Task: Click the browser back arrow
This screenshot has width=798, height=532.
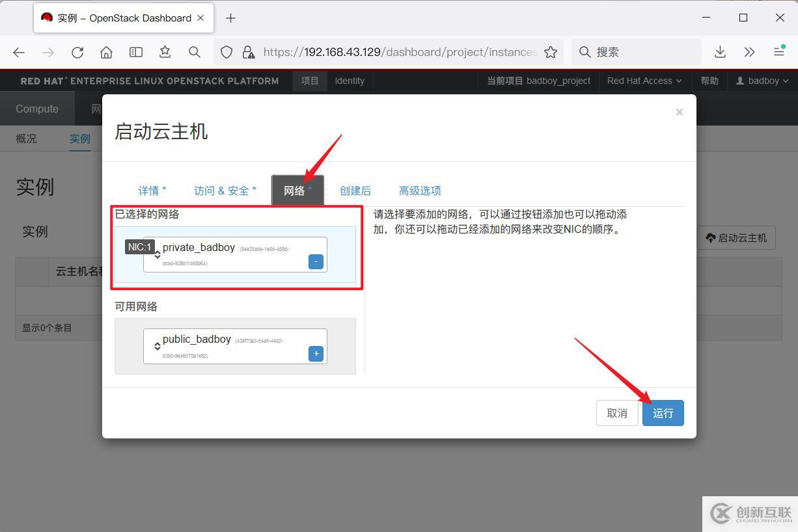Action: 19,52
